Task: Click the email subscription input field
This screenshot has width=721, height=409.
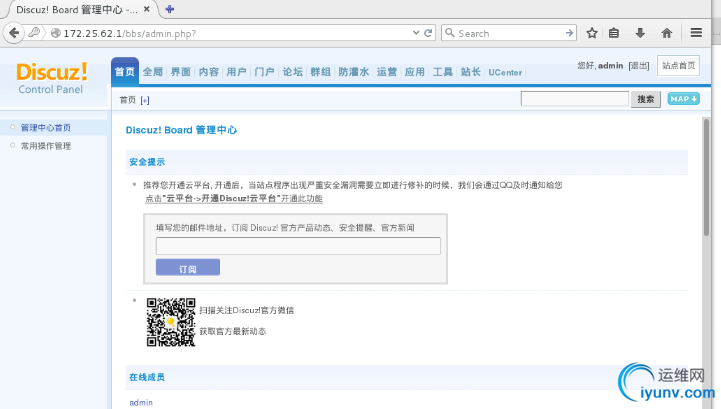Action: (x=298, y=246)
